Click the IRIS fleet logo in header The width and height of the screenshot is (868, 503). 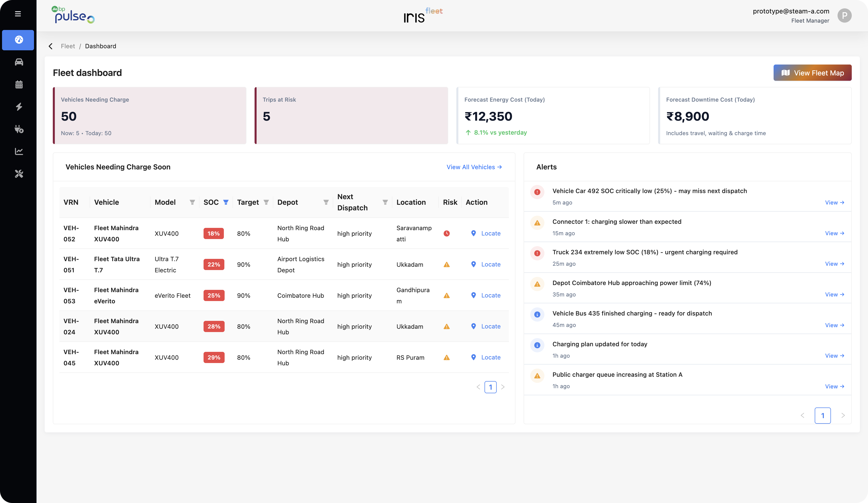click(423, 15)
